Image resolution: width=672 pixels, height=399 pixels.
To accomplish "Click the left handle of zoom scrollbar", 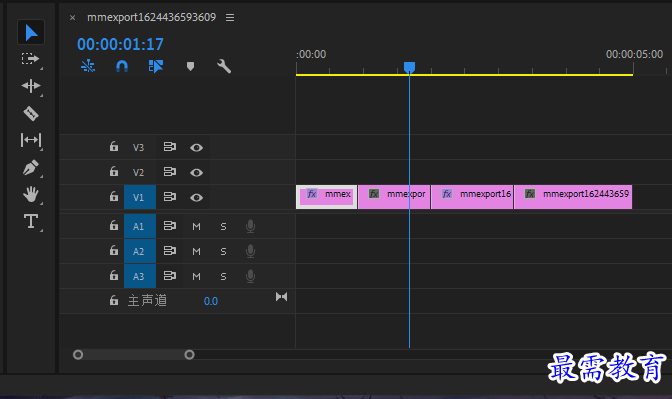I will tap(78, 355).
